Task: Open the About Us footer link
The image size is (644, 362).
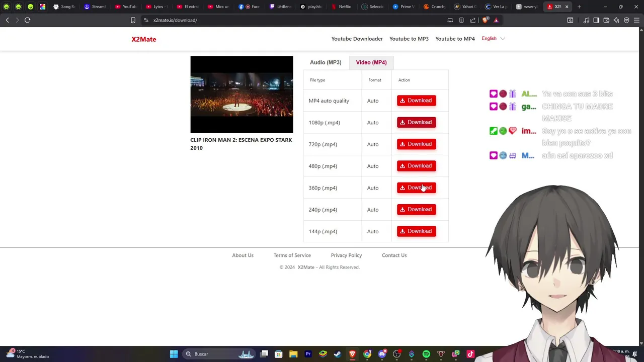Action: (243, 255)
